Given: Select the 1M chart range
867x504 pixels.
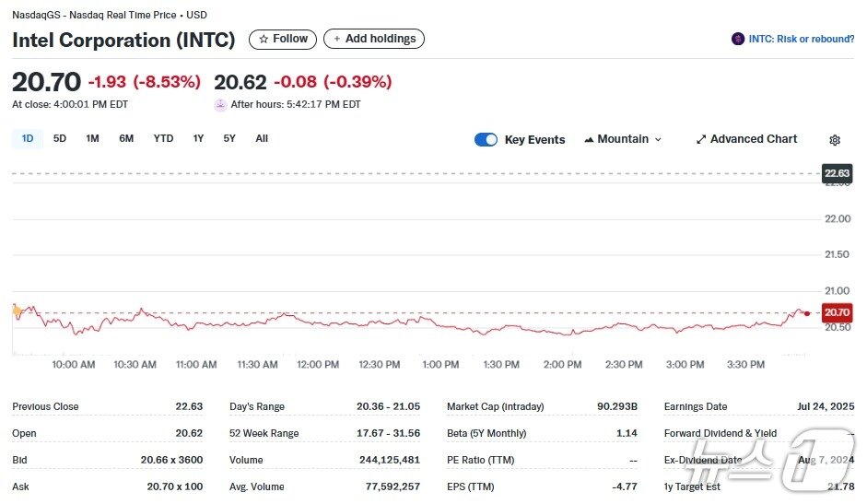Looking at the screenshot, I should tap(92, 138).
